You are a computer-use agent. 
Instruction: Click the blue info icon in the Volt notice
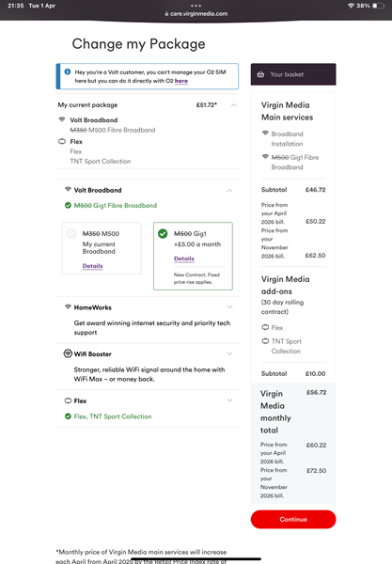point(68,71)
